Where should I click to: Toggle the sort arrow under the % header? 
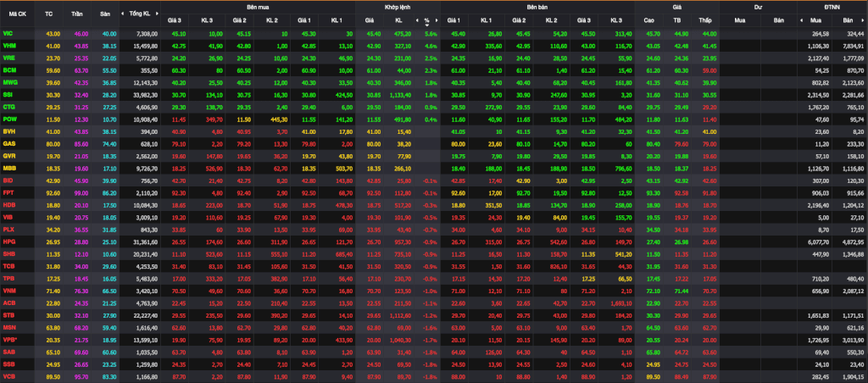427,25
